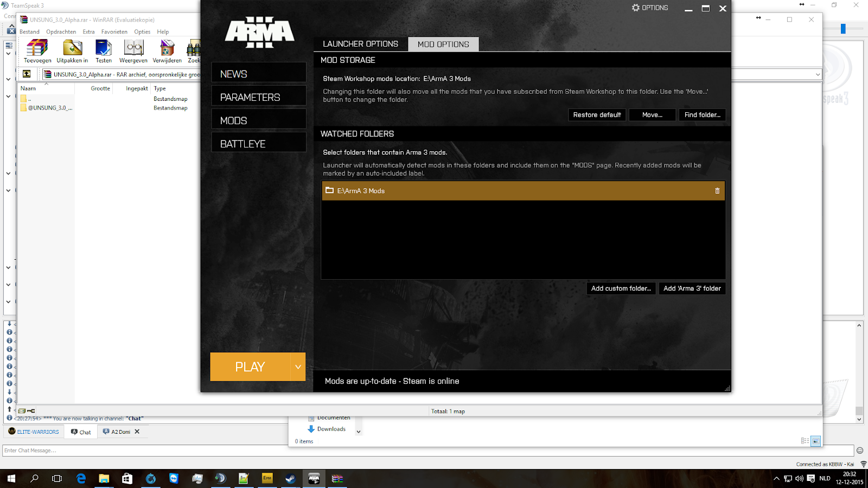Viewport: 868px width, 488px height.
Task: Open TeamViewer from taskbar
Action: pyautogui.click(x=174, y=478)
